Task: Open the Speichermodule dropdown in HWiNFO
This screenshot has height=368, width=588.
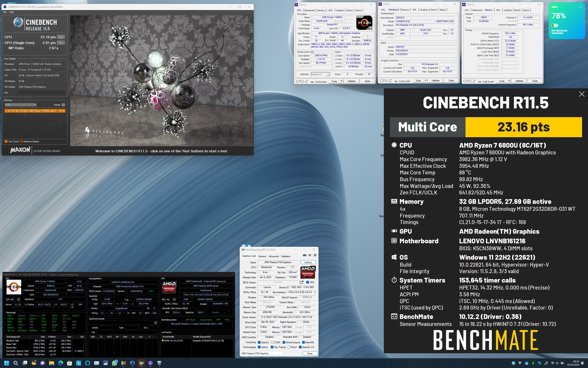Action: (x=123, y=323)
